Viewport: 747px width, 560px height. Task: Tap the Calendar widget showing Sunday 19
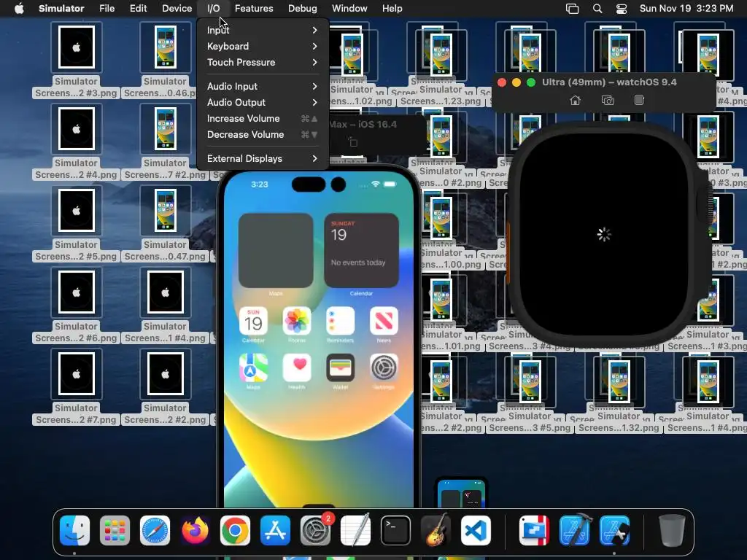click(362, 251)
